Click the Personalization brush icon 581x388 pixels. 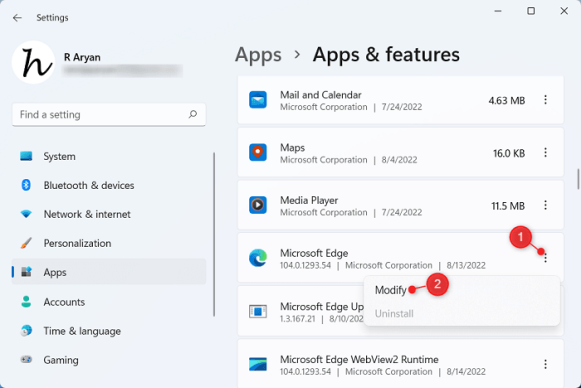[x=26, y=243]
